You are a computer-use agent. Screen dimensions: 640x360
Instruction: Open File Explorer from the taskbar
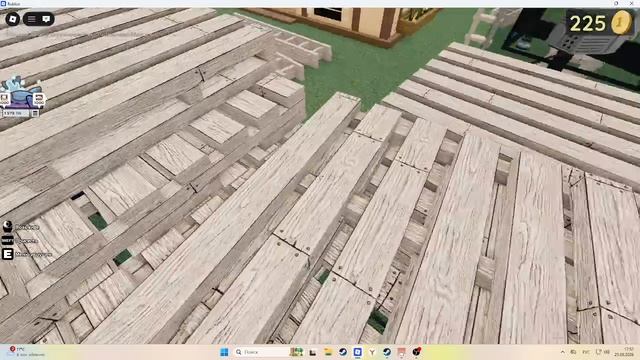(x=328, y=352)
